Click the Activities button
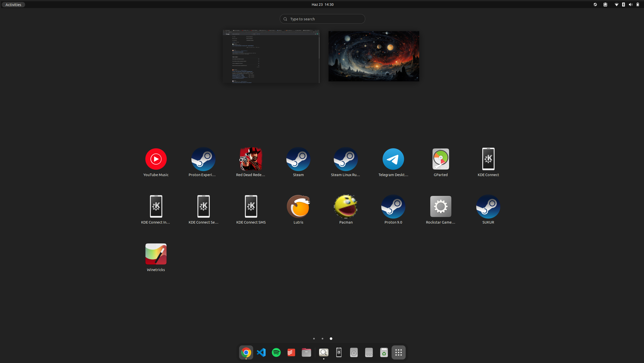Screen dimensions: 644x363 (13, 5)
